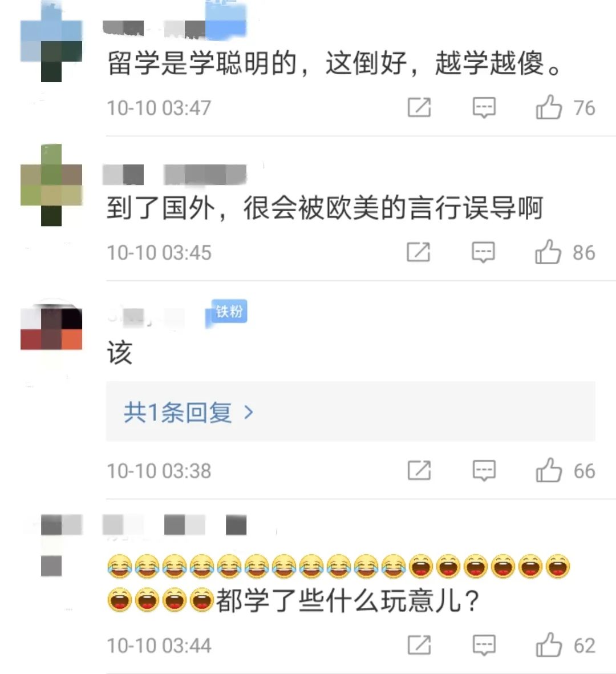Image resolution: width=616 pixels, height=674 pixels.
Task: Open first commenter's pixelated avatar
Action: click(x=51, y=42)
